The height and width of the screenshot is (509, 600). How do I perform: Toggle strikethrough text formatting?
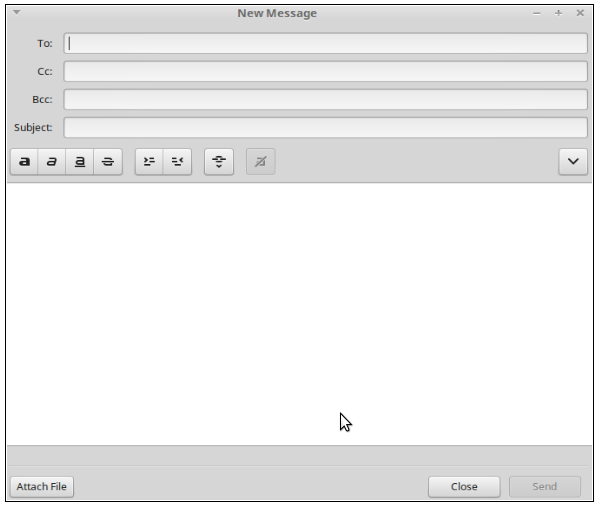pyautogui.click(x=108, y=162)
